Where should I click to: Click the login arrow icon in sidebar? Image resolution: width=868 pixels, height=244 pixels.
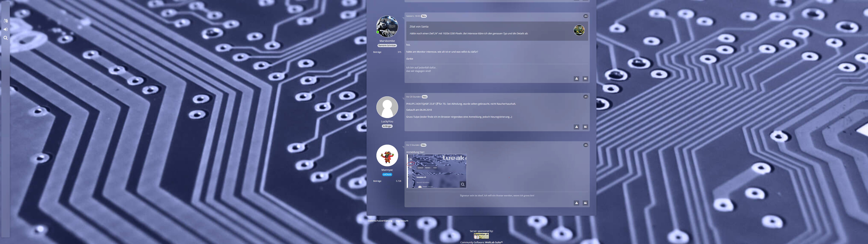tap(5, 29)
